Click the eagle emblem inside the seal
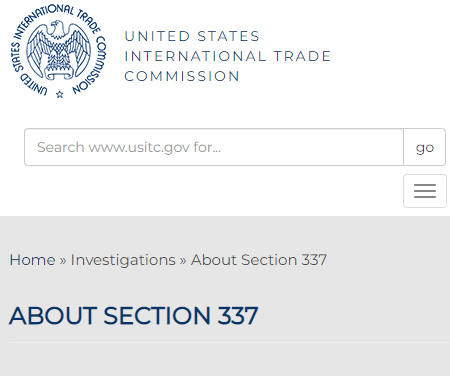This screenshot has height=376, width=450. click(x=58, y=50)
